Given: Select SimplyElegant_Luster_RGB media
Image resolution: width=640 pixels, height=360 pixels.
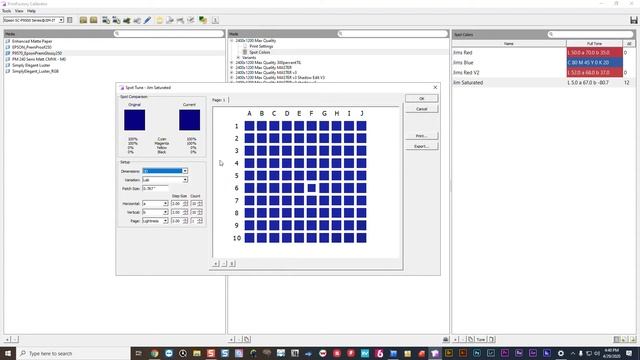Looking at the screenshot, I should point(35,71).
